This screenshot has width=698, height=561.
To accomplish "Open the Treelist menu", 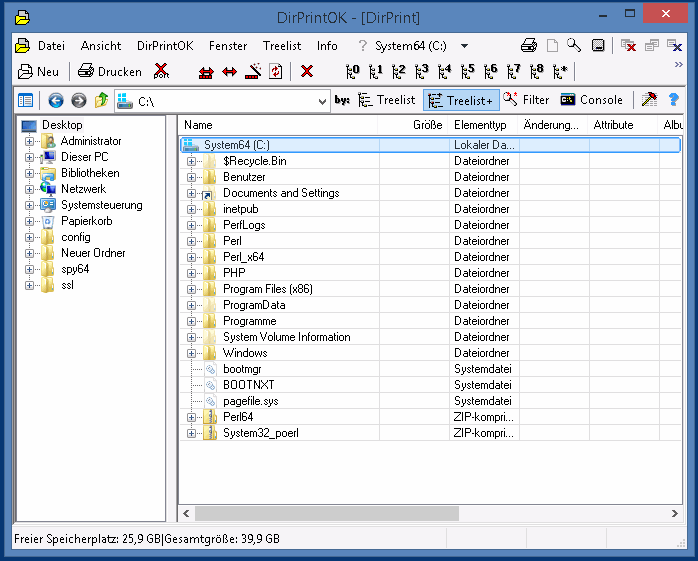I will pyautogui.click(x=282, y=46).
